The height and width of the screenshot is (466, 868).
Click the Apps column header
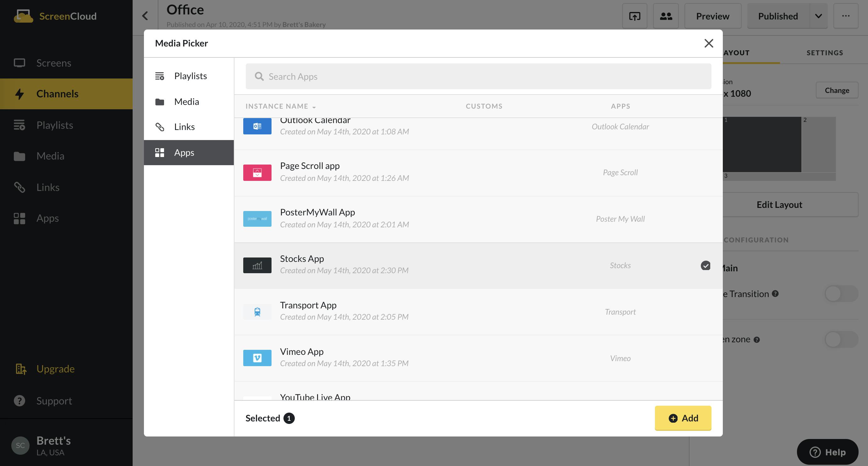(620, 106)
